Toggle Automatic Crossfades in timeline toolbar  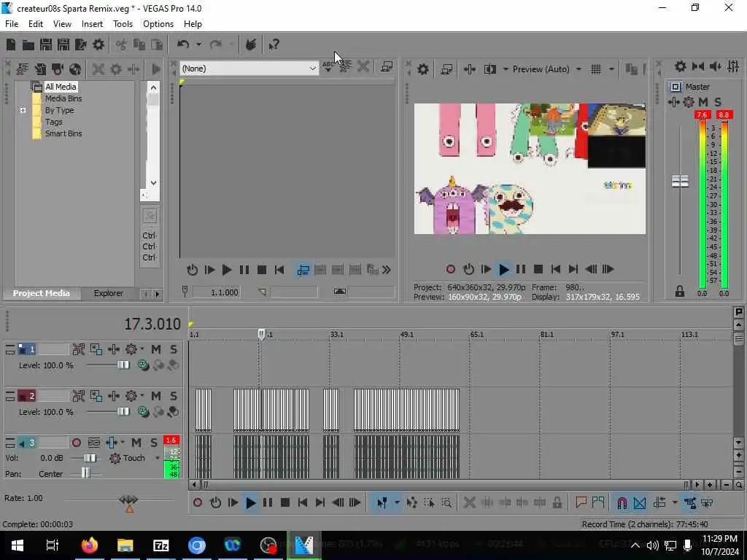(639, 503)
